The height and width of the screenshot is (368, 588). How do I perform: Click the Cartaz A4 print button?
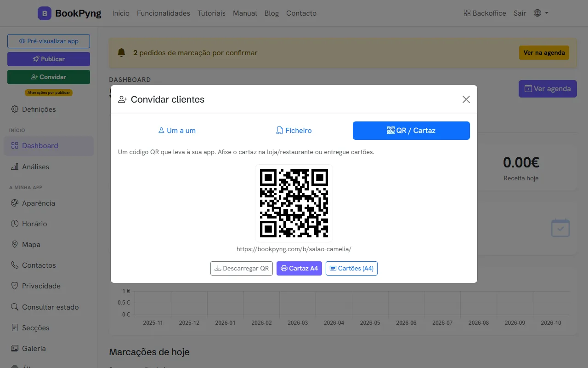299,268
